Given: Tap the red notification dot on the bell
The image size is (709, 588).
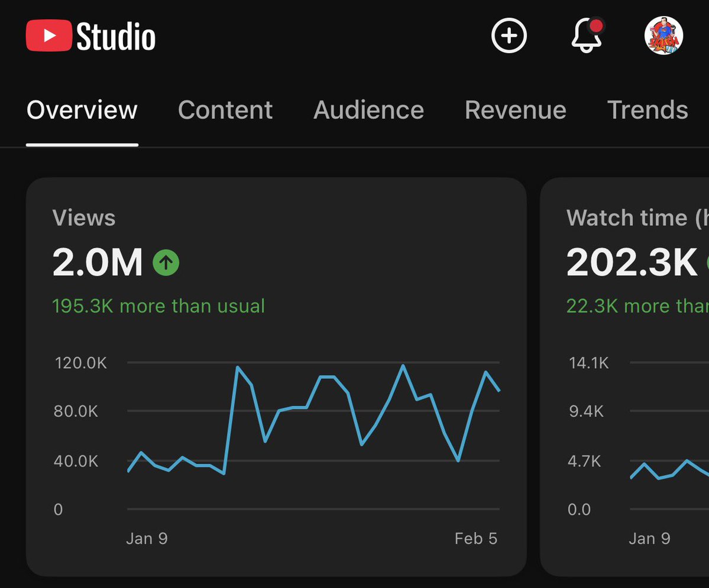Looking at the screenshot, I should (598, 25).
